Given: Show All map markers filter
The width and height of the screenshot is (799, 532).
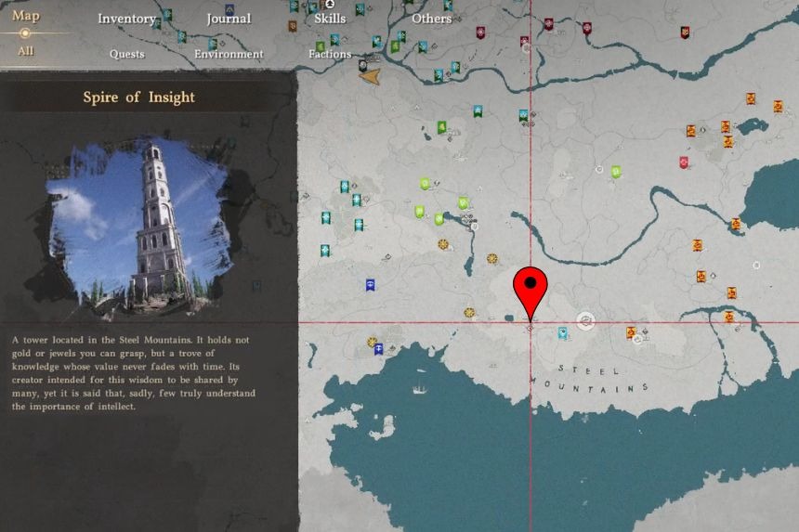Looking at the screenshot, I should [x=25, y=51].
